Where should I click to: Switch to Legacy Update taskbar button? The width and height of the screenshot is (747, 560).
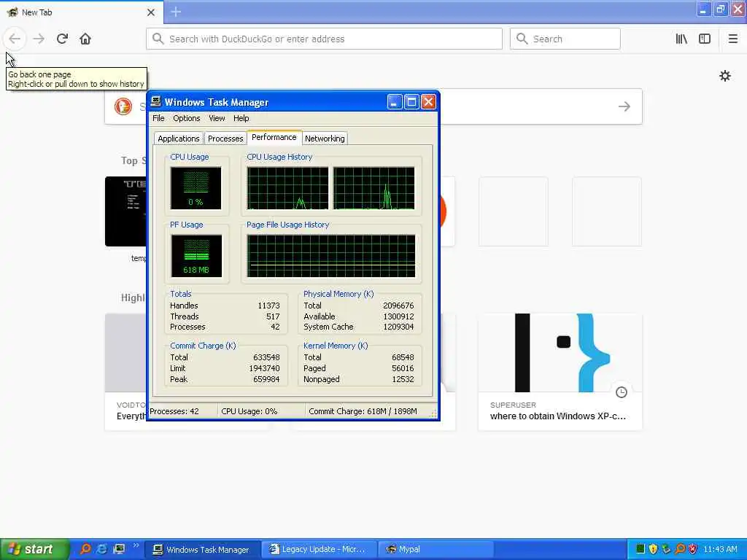click(320, 549)
